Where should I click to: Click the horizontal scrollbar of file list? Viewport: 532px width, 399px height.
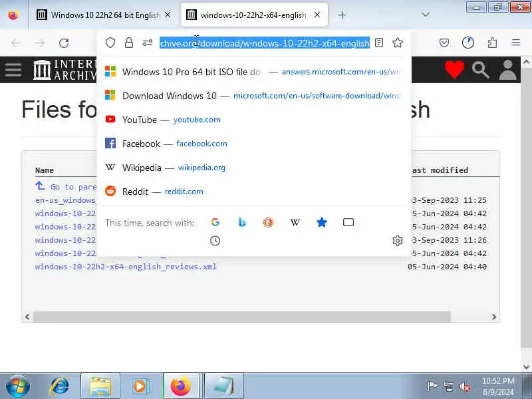pos(242,317)
